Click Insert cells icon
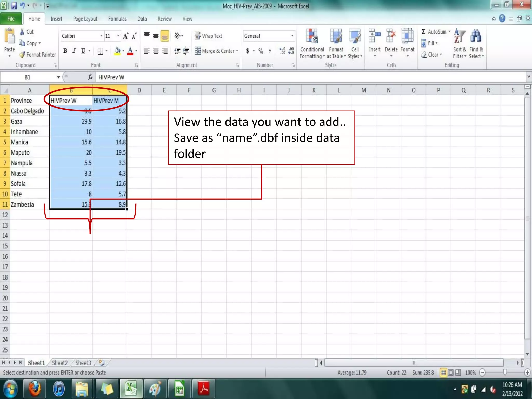 click(x=375, y=36)
